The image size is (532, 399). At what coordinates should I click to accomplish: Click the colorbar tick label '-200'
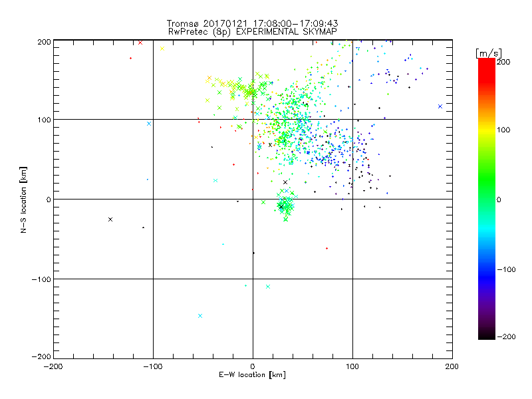506,336
